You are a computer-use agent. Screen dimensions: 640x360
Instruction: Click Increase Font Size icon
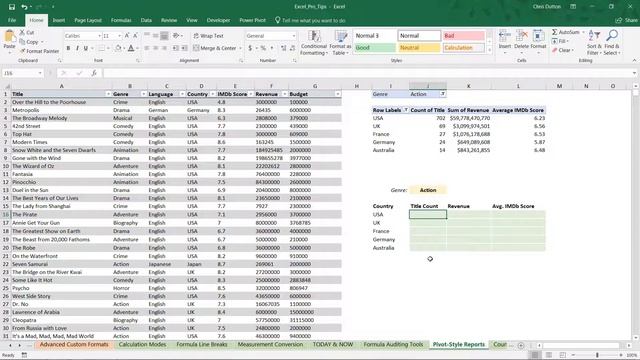click(127, 36)
